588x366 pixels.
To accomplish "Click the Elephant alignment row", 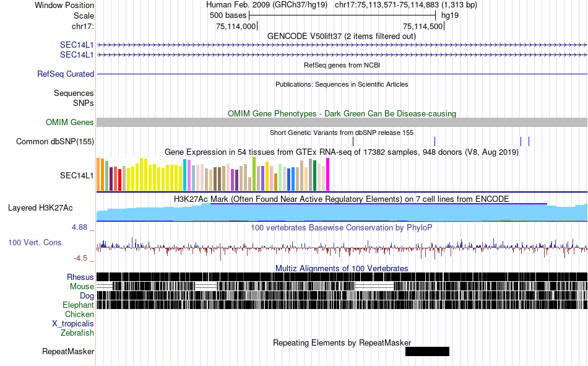I will coord(342,305).
